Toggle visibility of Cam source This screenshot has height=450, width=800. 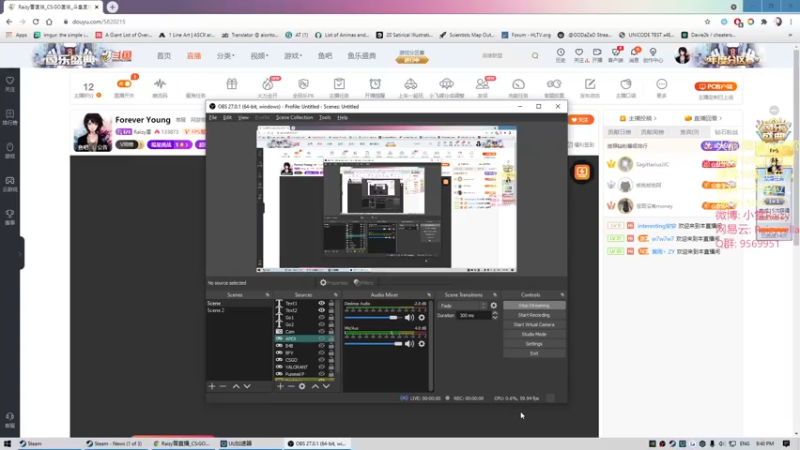coord(321,332)
